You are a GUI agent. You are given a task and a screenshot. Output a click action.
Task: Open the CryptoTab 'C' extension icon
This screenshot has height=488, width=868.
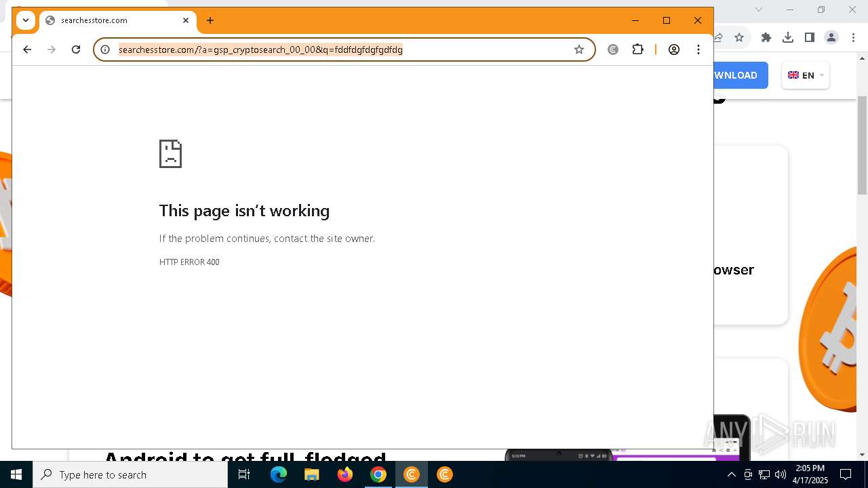point(613,49)
